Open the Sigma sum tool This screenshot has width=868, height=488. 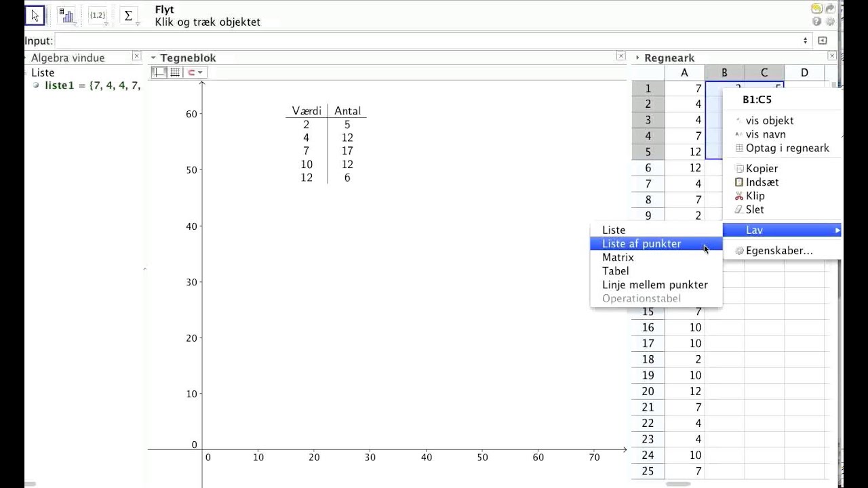tap(128, 16)
